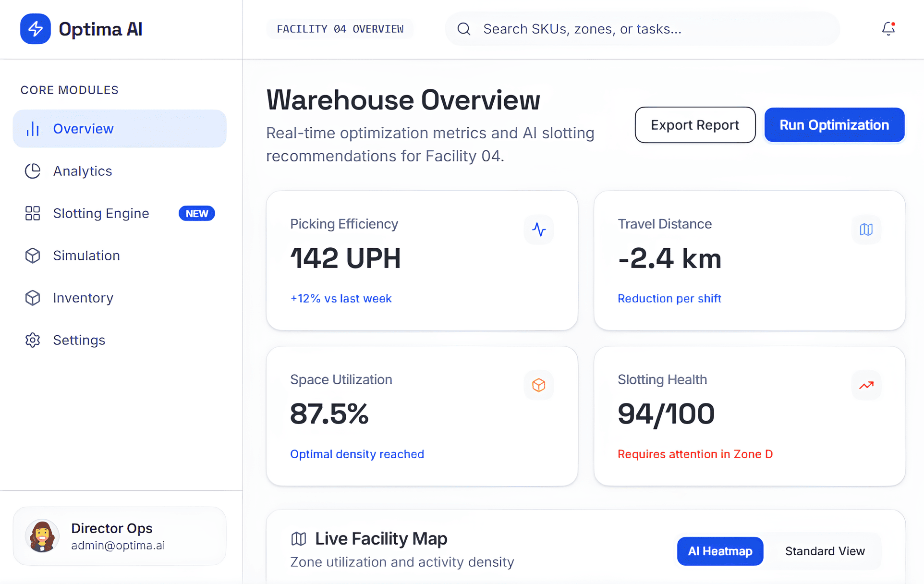
Task: Click the Inventory box icon
Action: point(32,298)
